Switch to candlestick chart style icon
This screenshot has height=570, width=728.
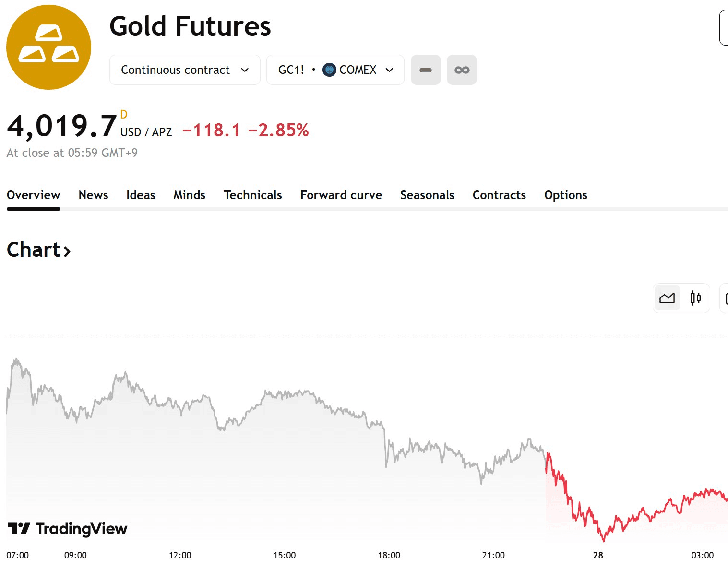coord(695,298)
